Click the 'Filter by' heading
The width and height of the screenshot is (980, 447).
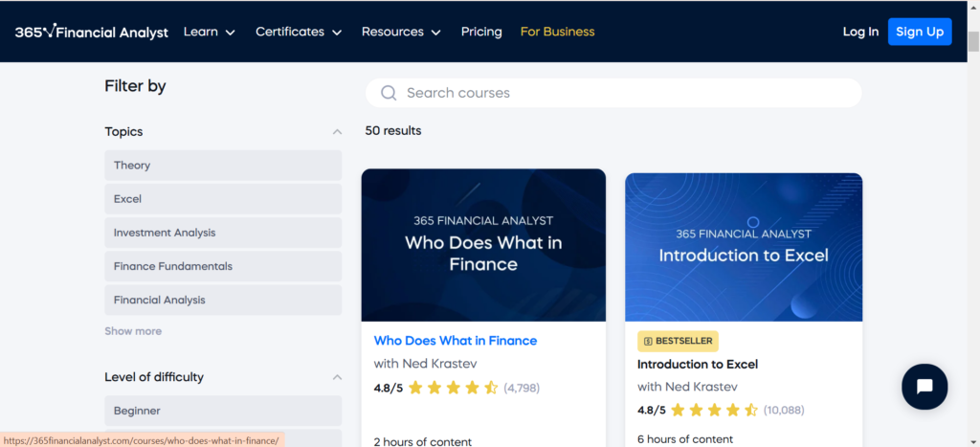tap(135, 86)
